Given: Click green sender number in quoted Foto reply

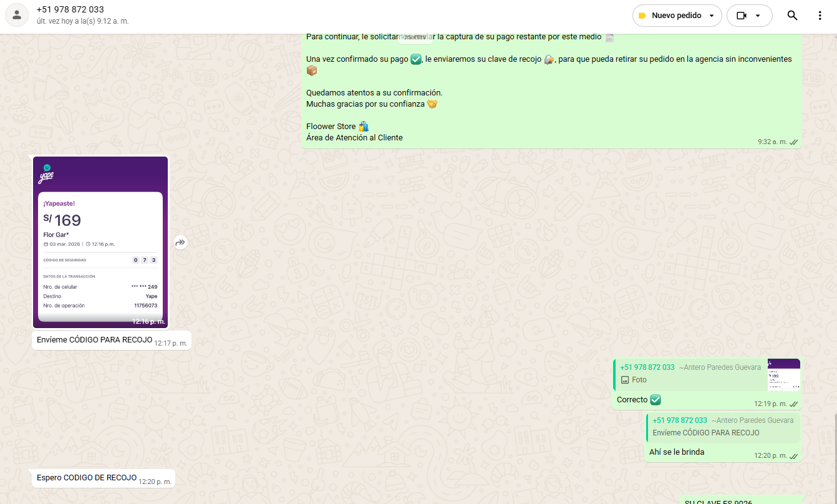Looking at the screenshot, I should pos(647,367).
